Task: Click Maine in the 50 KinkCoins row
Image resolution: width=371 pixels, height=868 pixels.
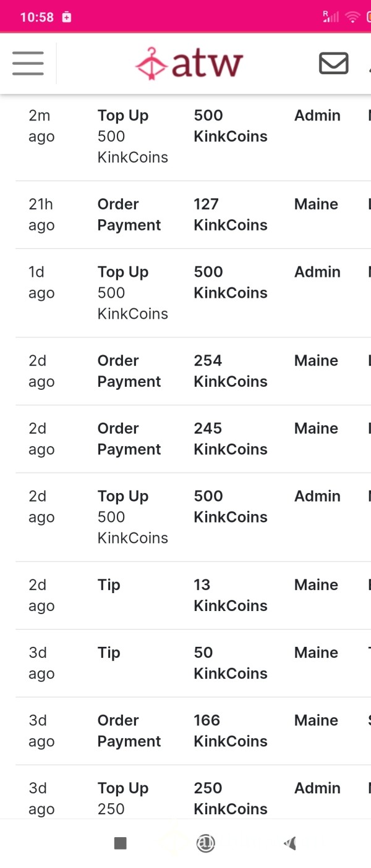Action: pyautogui.click(x=316, y=653)
